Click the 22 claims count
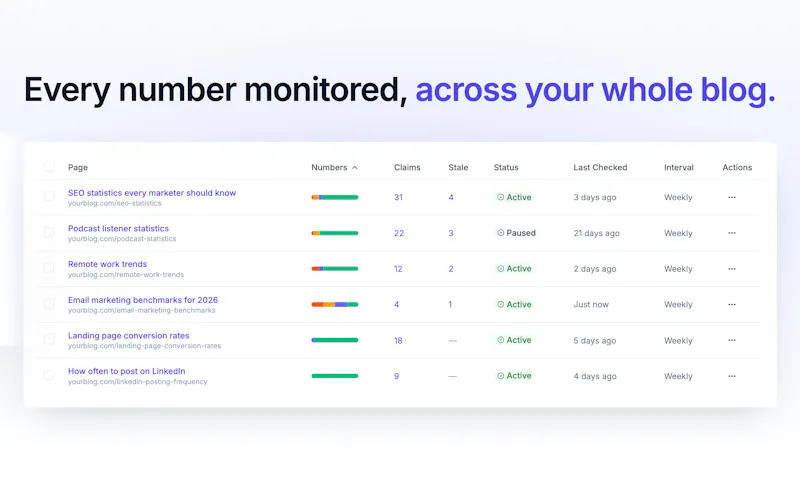This screenshot has width=800, height=479. (x=399, y=233)
